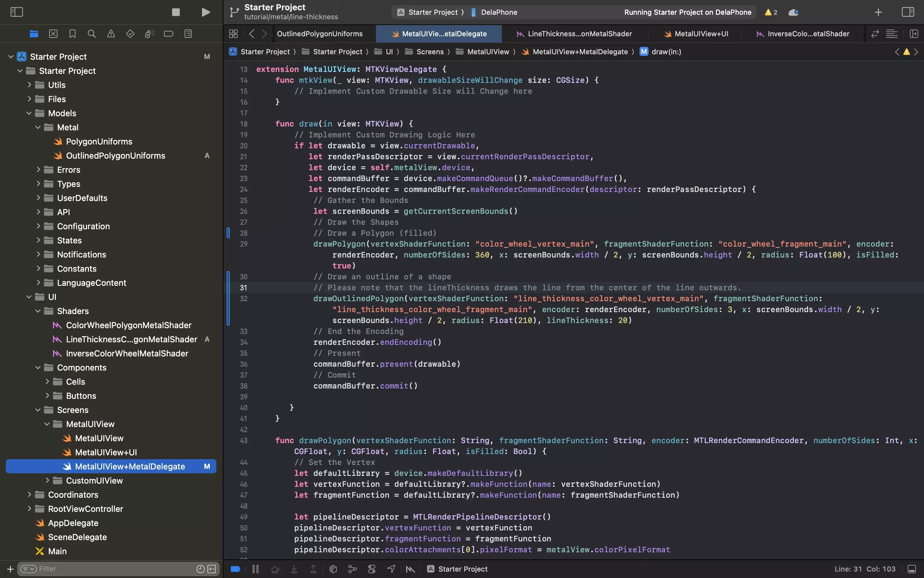The height and width of the screenshot is (578, 924).
Task: Click the MetalUIView+MetalDelegate file
Action: coord(130,466)
